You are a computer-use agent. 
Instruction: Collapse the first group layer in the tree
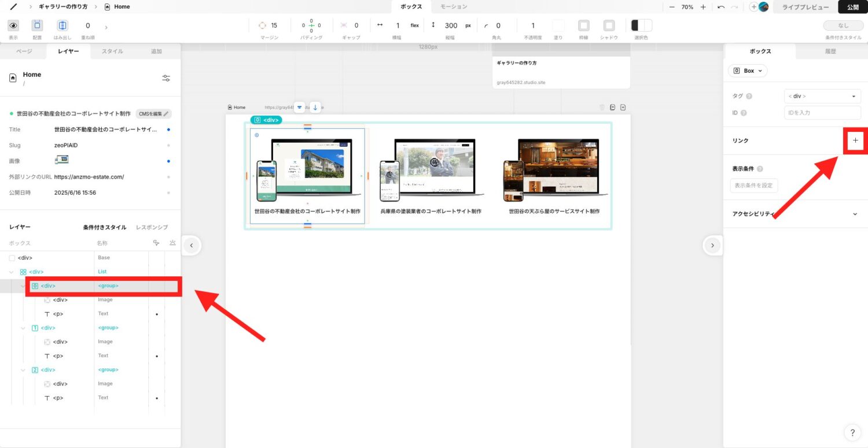pyautogui.click(x=23, y=286)
